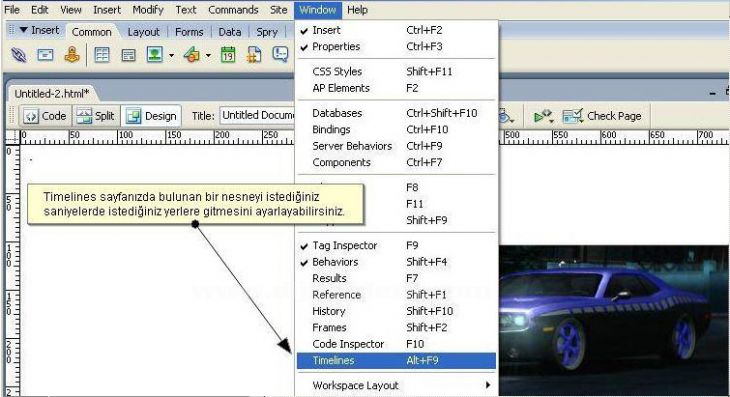Toggle the checked Tag Inspector entry
The image size is (730, 397).
(396, 245)
